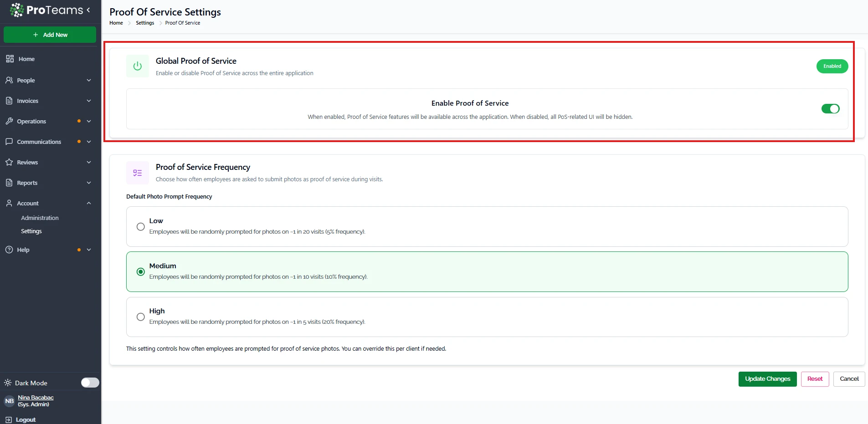Click the Update Changes button
The height and width of the screenshot is (424, 868).
[767, 379]
